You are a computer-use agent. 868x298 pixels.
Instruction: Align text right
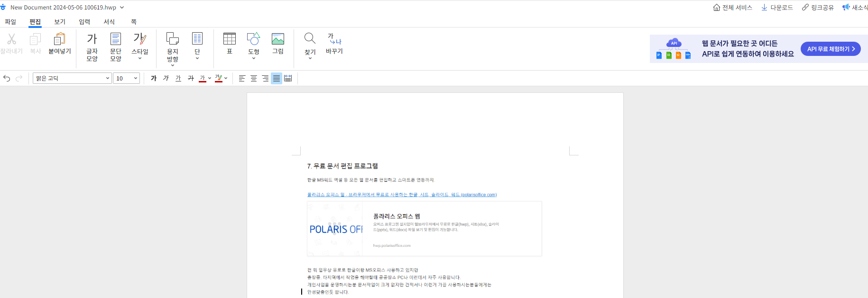coord(265,78)
